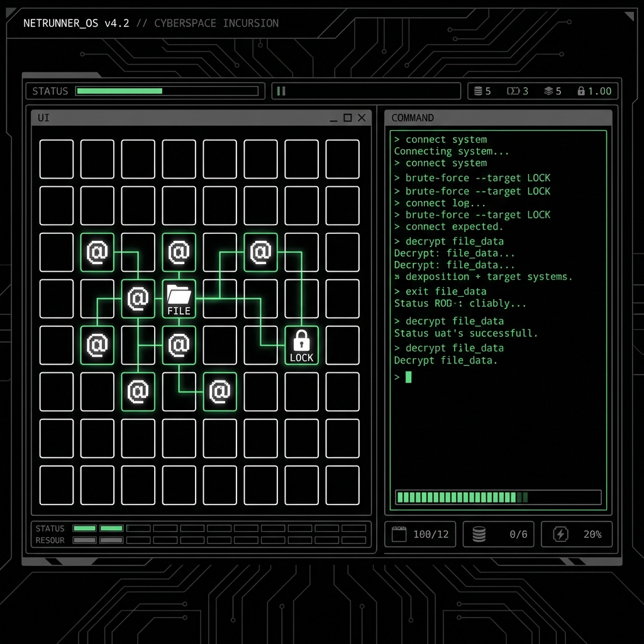The width and height of the screenshot is (644, 644).
Task: Click the top-left @ network node
Action: [97, 252]
